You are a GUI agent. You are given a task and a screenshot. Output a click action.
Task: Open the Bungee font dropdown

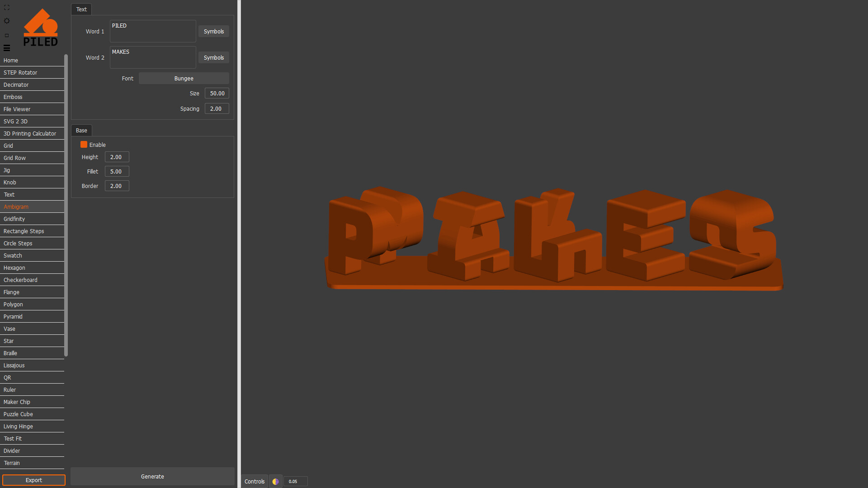pos(184,79)
